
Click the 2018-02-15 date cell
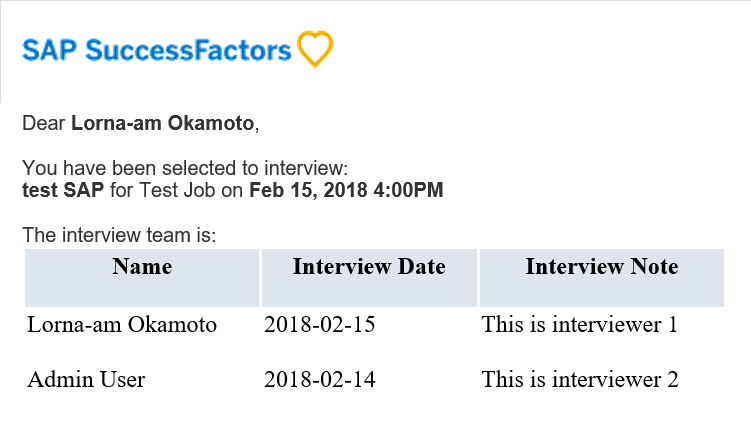[319, 325]
